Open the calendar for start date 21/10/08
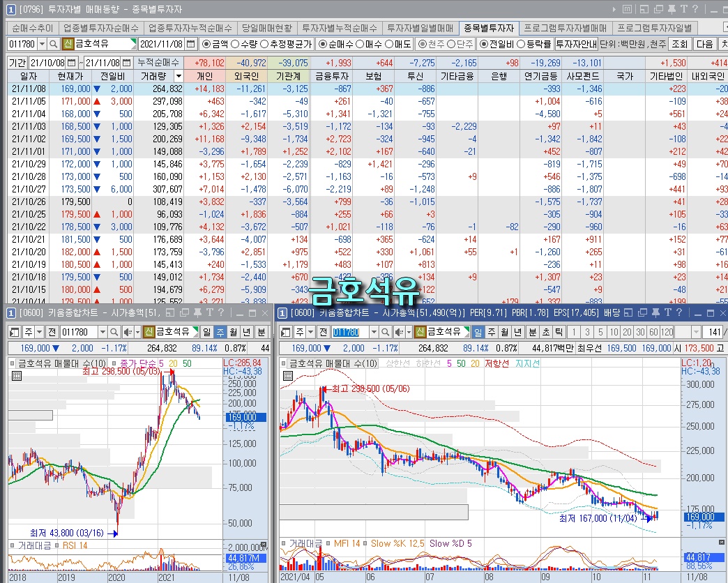The width and height of the screenshot is (728, 583). [x=71, y=63]
